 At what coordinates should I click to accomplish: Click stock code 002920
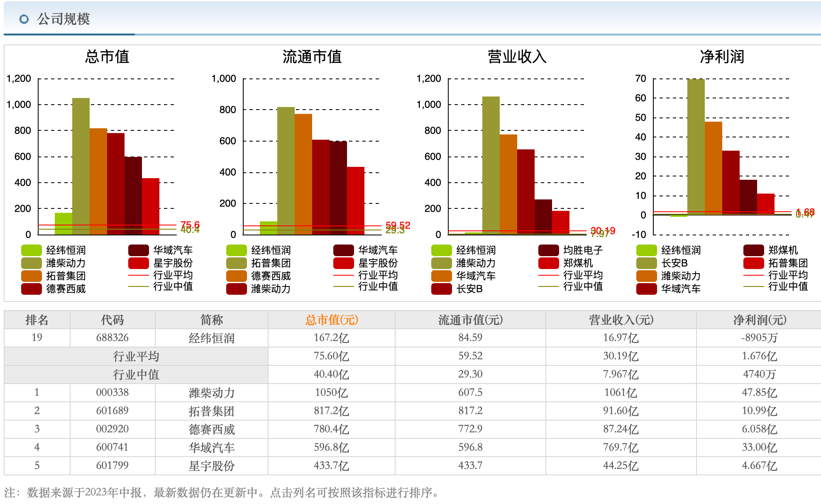coord(112,429)
